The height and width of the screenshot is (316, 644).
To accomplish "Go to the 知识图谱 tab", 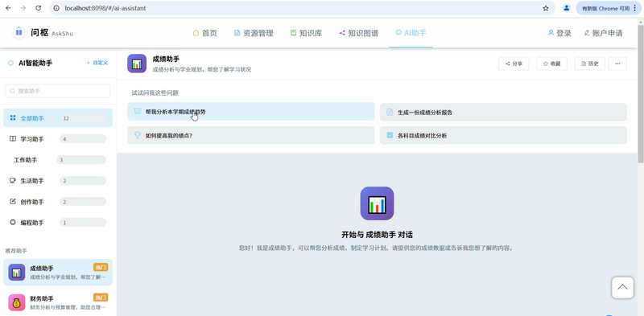I will (358, 33).
